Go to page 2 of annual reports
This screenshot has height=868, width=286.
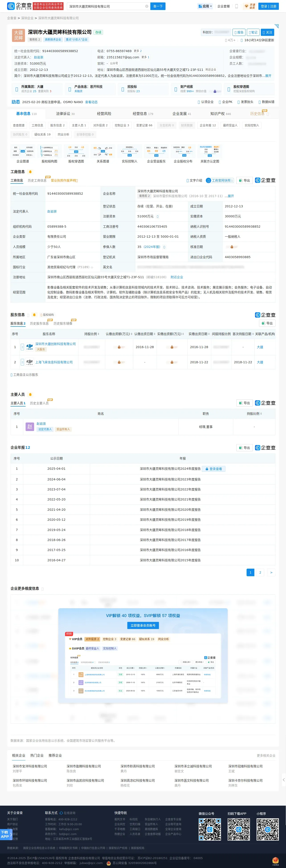point(260,572)
